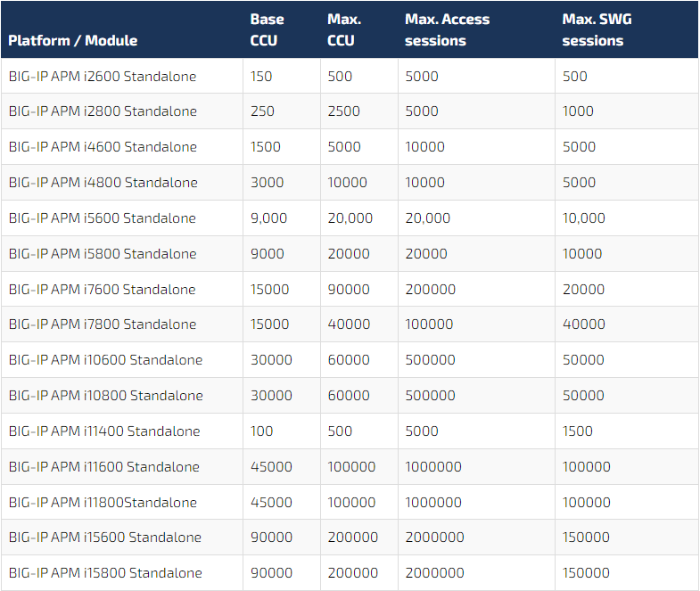Select BIG-IP APM i11400 Standalone row name

click(104, 431)
